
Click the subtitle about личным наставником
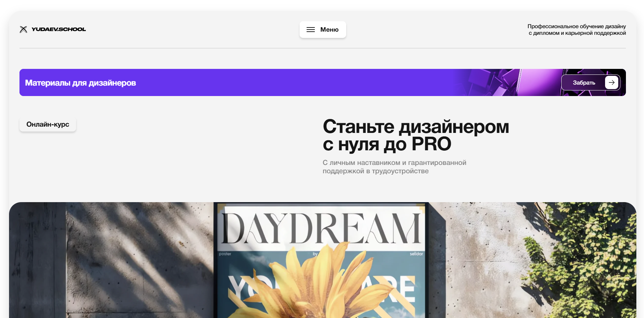[394, 167]
